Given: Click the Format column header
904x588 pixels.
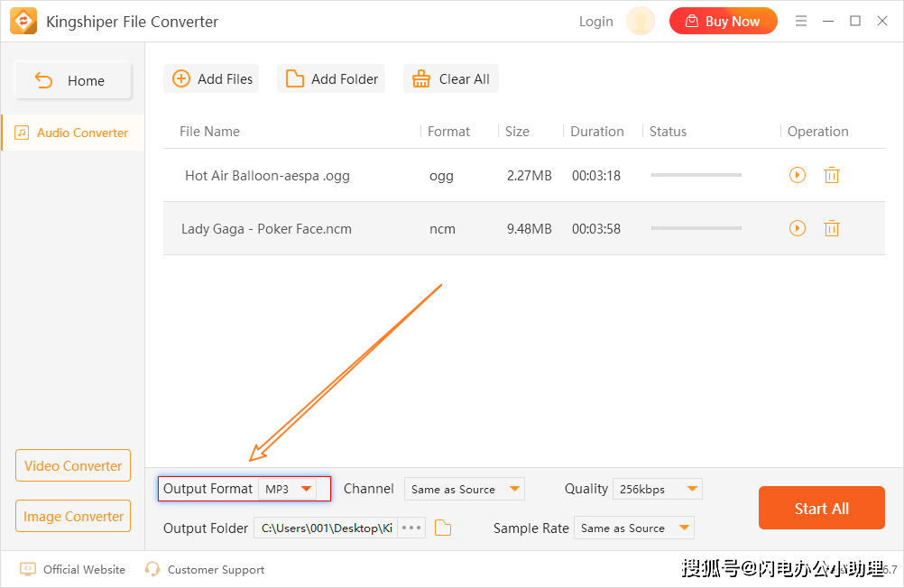Looking at the screenshot, I should (x=448, y=132).
